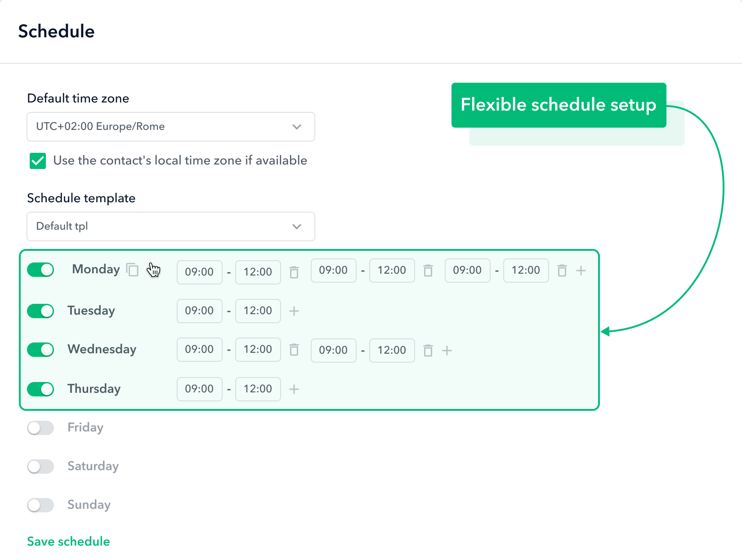This screenshot has height=560, width=742.
Task: Click the Monday day label
Action: (96, 269)
